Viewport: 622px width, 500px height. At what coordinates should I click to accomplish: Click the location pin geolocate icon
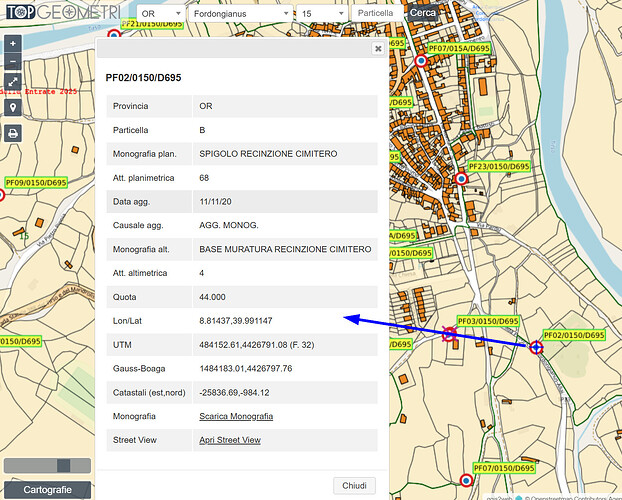click(x=13, y=107)
